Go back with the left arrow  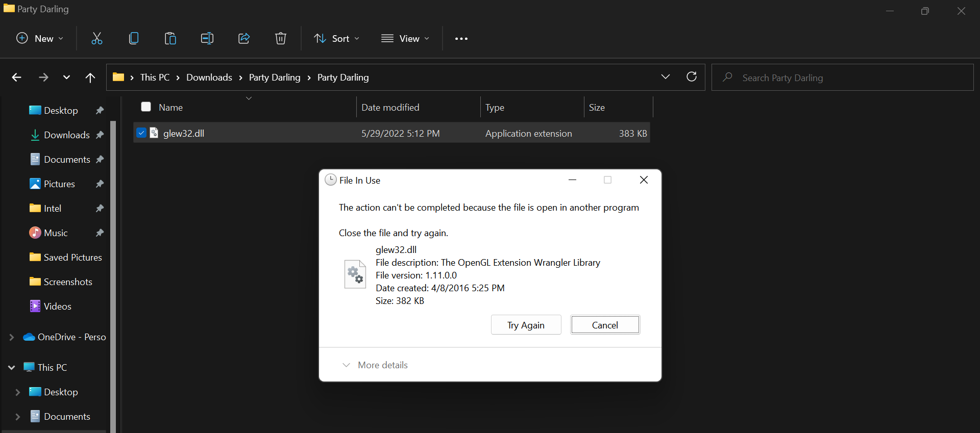pyautogui.click(x=16, y=78)
